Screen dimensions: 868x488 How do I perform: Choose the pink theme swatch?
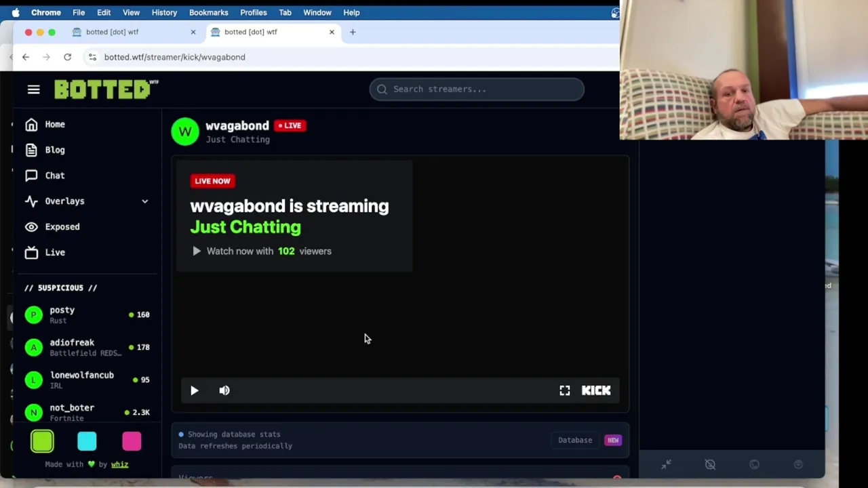pos(132,441)
